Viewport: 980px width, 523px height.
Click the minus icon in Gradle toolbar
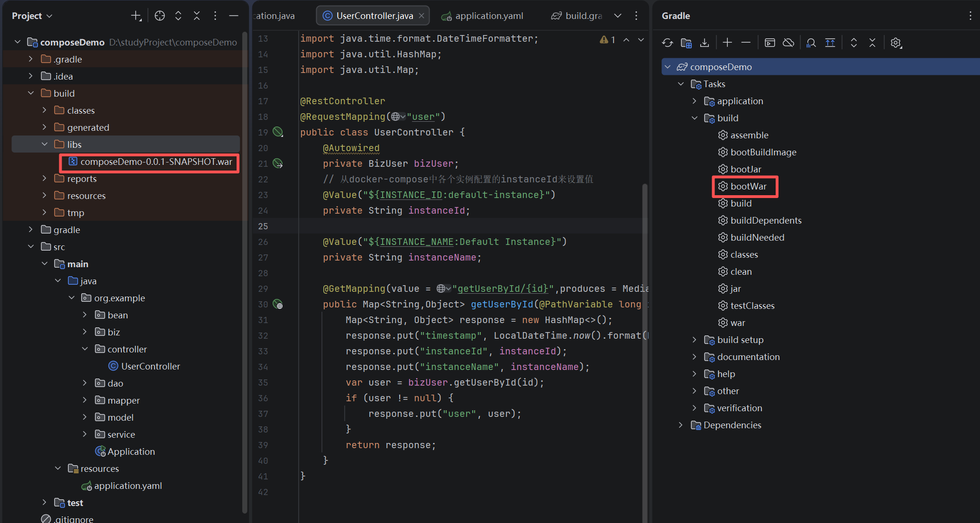click(x=746, y=43)
